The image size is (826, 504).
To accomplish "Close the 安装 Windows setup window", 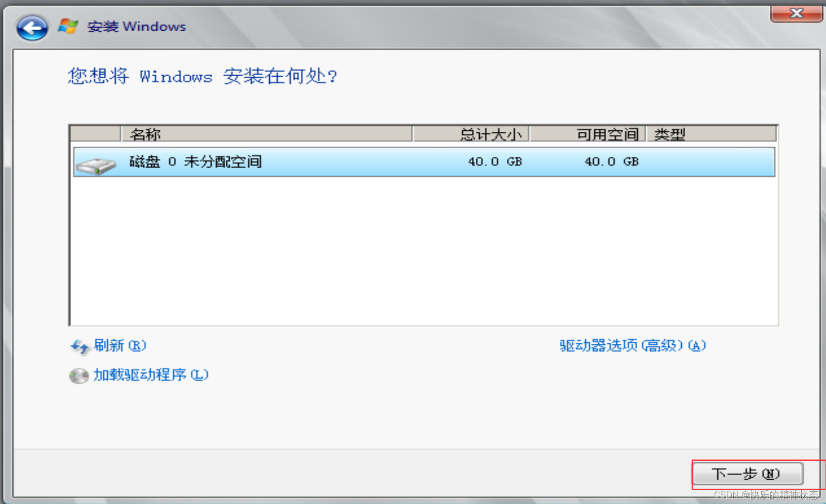I will coord(796,13).
